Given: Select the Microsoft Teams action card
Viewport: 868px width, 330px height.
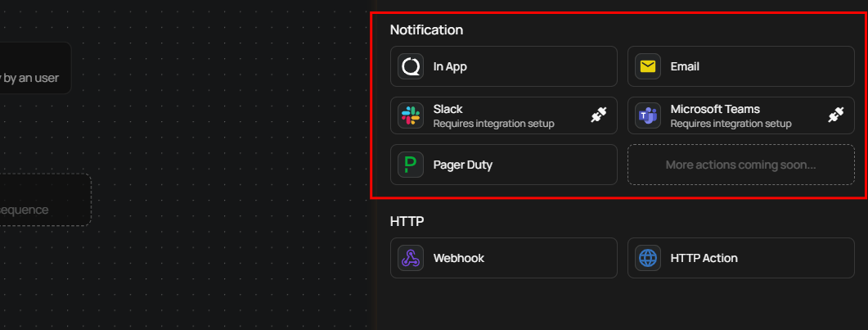Looking at the screenshot, I should pyautogui.click(x=740, y=115).
